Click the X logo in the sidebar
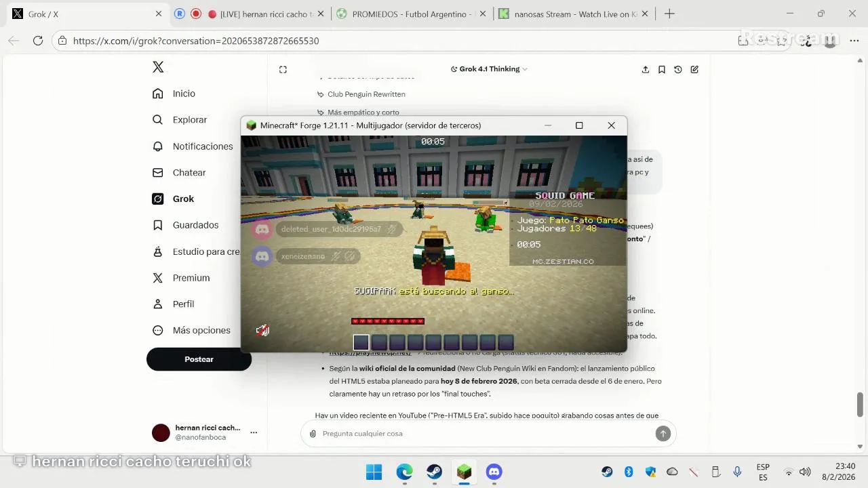The height and width of the screenshot is (488, 868). coord(158,67)
